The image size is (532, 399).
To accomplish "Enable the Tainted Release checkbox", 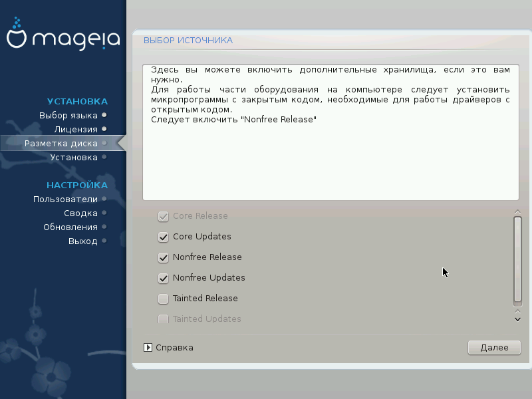I will click(163, 299).
